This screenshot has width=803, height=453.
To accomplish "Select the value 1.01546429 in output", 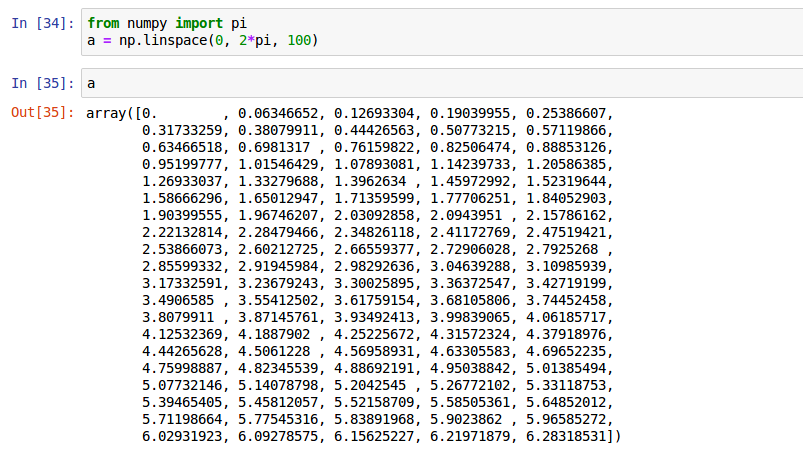I will click(x=278, y=164).
